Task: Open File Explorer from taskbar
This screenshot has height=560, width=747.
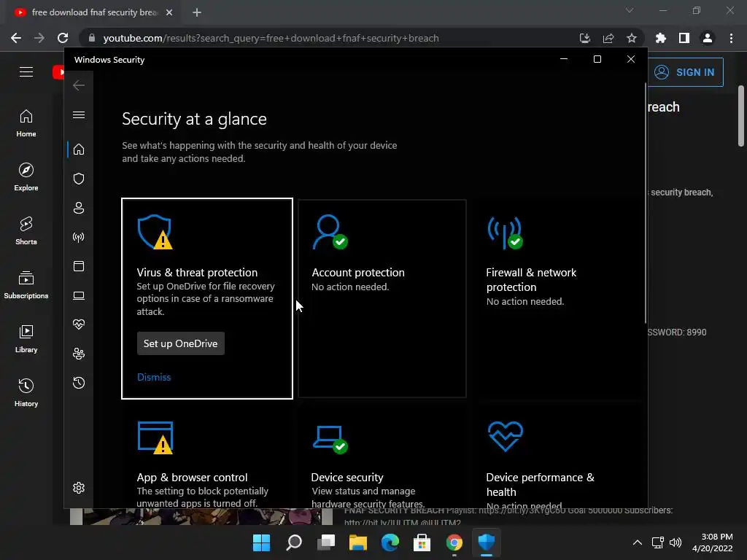Action: [357, 542]
